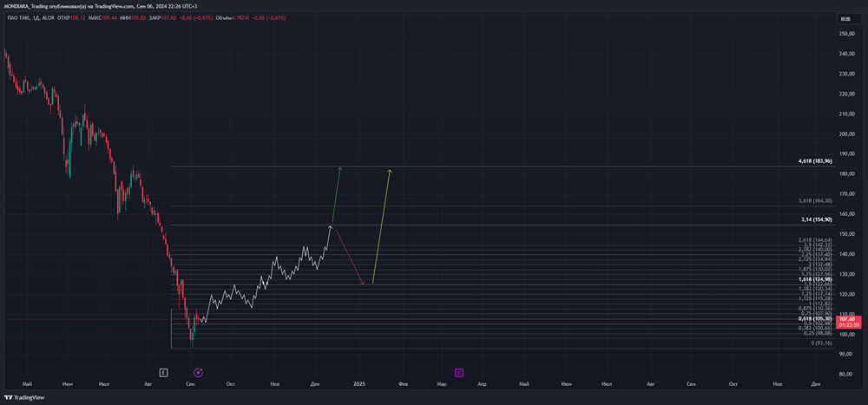Click the green projection arrow to 183,96

pyautogui.click(x=336, y=195)
